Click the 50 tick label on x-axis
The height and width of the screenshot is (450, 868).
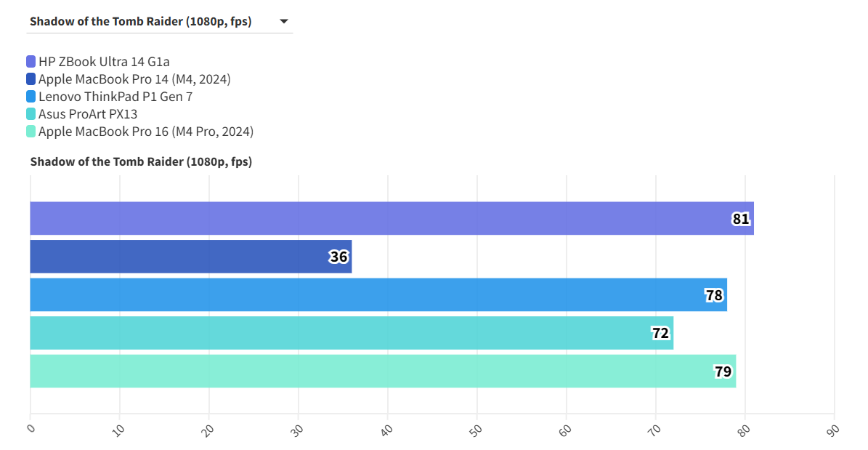point(476,430)
